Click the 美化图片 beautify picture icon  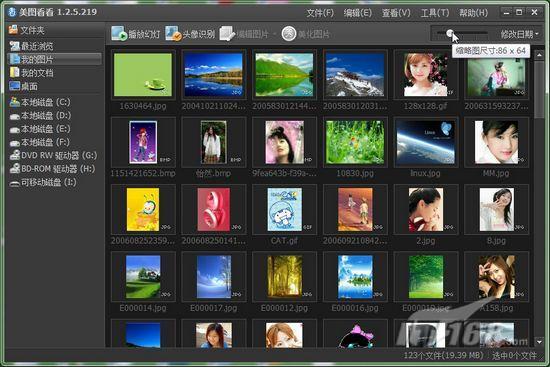tap(289, 34)
